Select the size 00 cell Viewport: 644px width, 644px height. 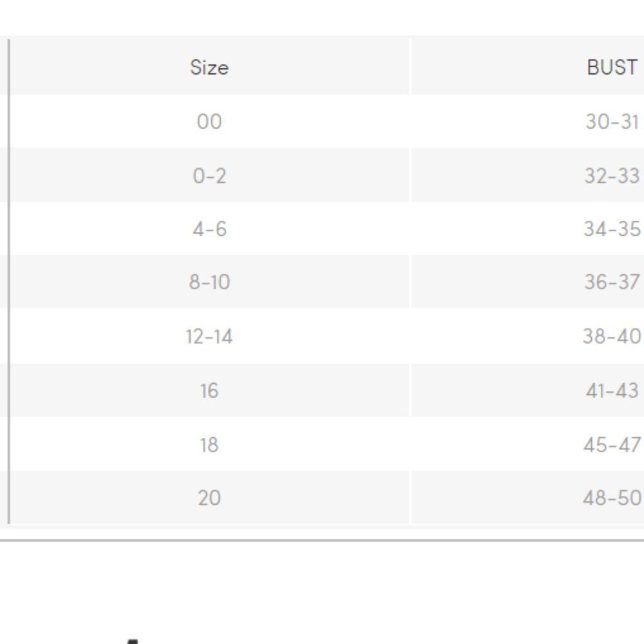click(x=209, y=121)
